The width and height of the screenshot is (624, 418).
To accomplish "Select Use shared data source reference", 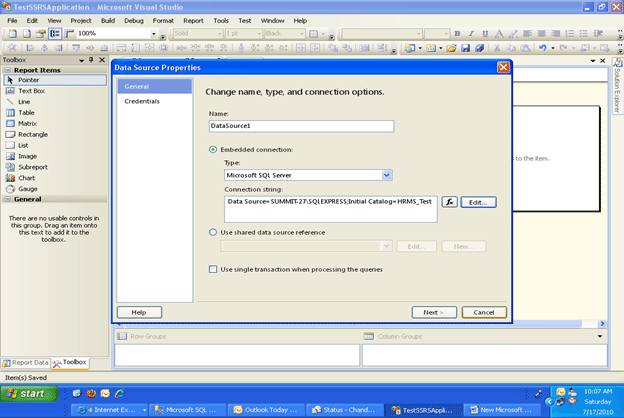I will click(213, 232).
